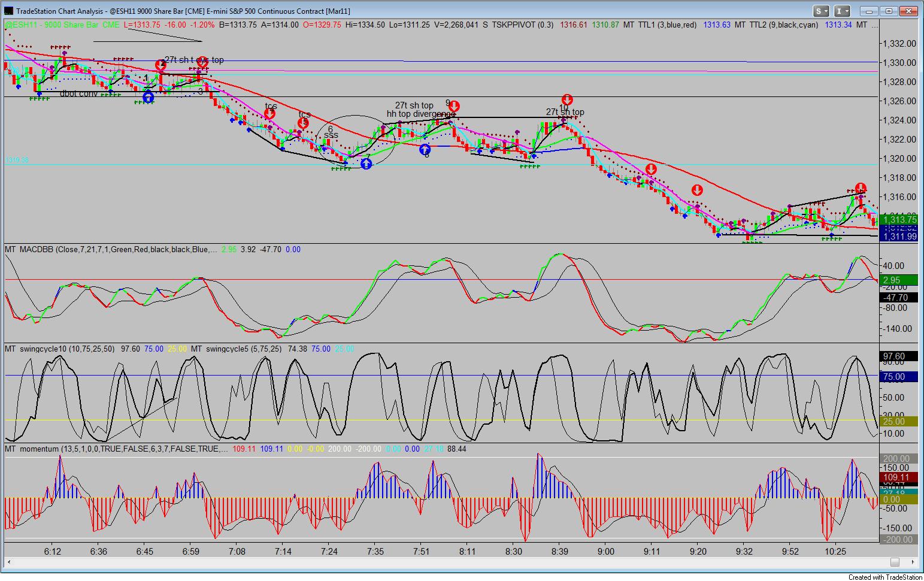924x581 pixels.
Task: Click the green 2.95 MACD value tag
Action: click(899, 280)
